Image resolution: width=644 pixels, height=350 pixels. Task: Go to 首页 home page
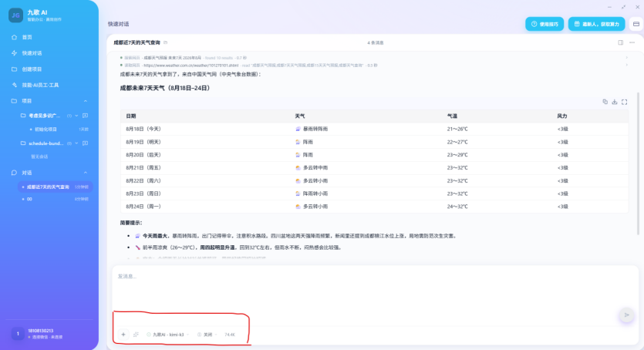(x=27, y=37)
